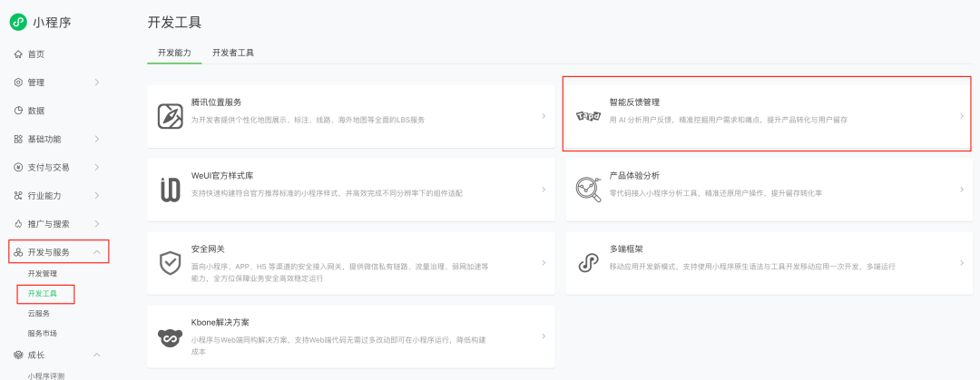Click the 小程序 green logo icon

[x=18, y=22]
